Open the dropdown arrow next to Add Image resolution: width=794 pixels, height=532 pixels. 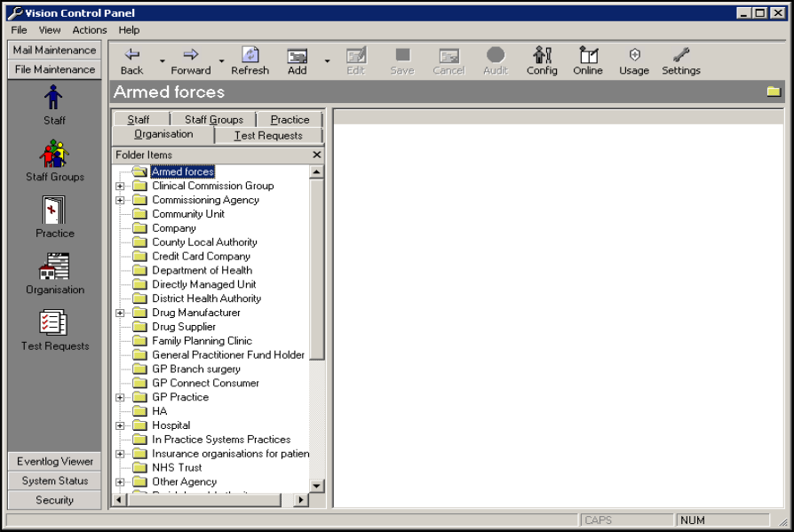click(x=327, y=61)
